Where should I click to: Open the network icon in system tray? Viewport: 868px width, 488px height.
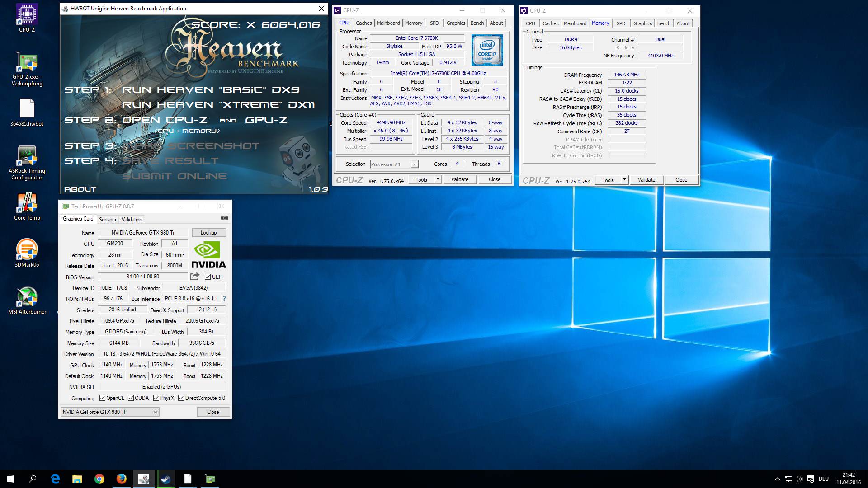pos(788,479)
